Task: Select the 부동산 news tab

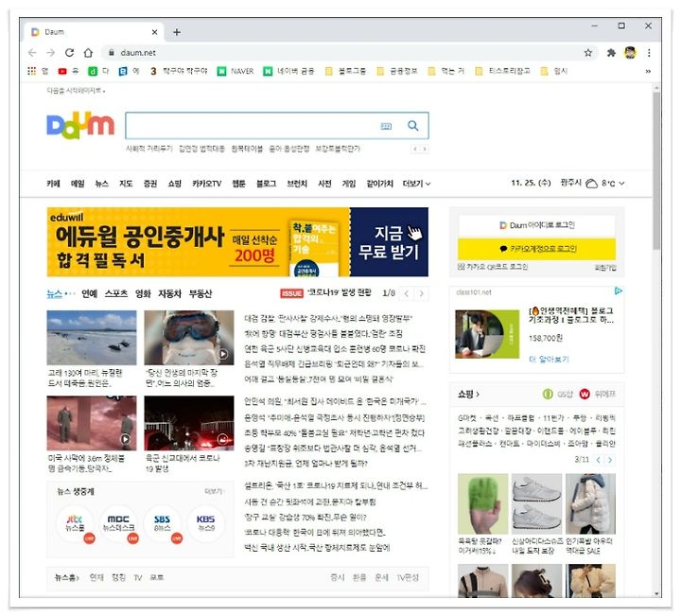Action: pyautogui.click(x=201, y=293)
